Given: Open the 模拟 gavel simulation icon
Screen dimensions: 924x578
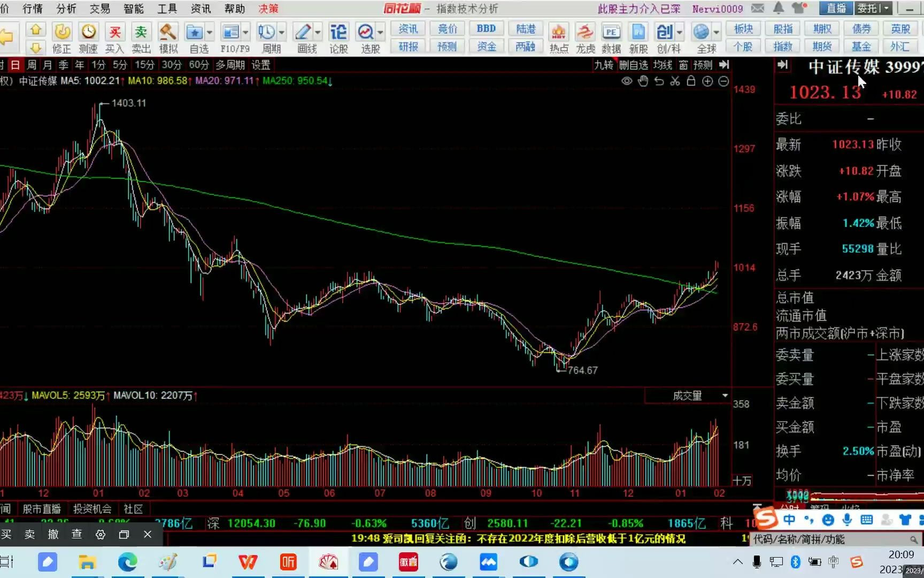Looking at the screenshot, I should tap(168, 32).
